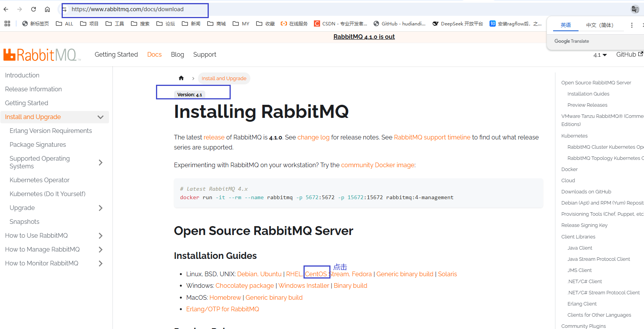Screen dimensions: 644x329
Task: Open the 4.1 version dropdown
Action: [x=600, y=55]
